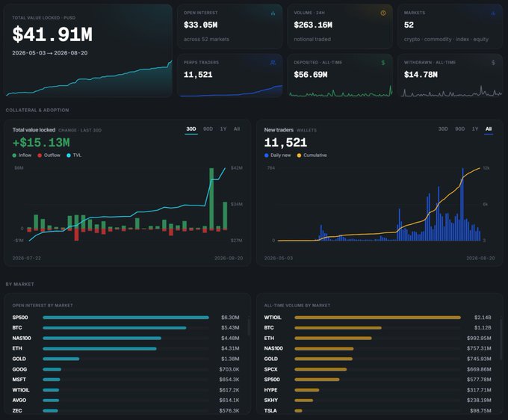508x420 pixels.
Task: Click HYPE label in All-time Volume list
Action: (270, 390)
